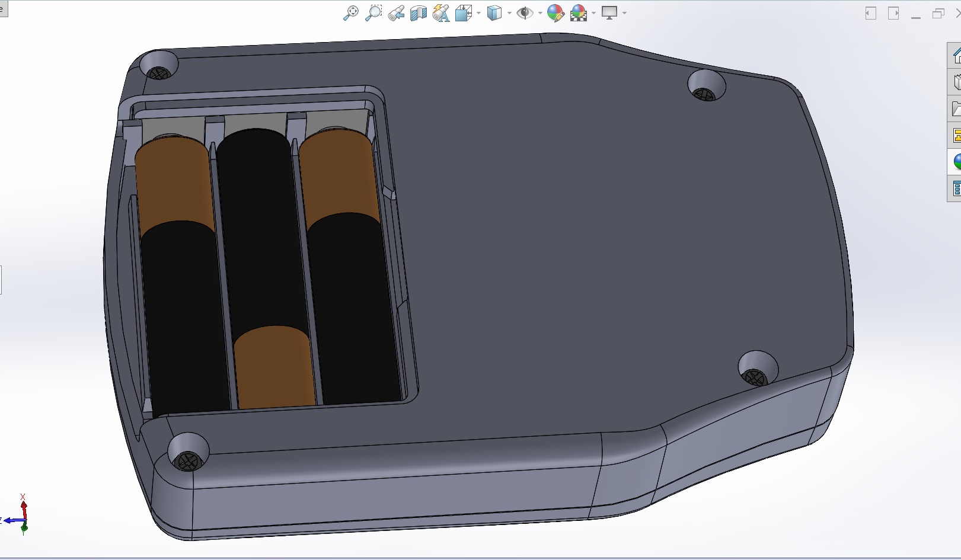Open Dynamic Annotation Views
The width and height of the screenshot is (961, 560).
click(441, 13)
